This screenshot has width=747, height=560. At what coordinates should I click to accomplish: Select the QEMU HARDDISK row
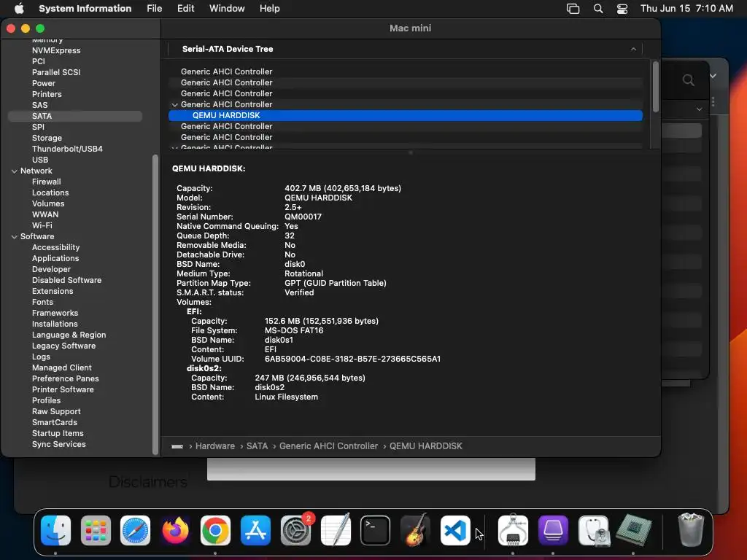pyautogui.click(x=406, y=115)
